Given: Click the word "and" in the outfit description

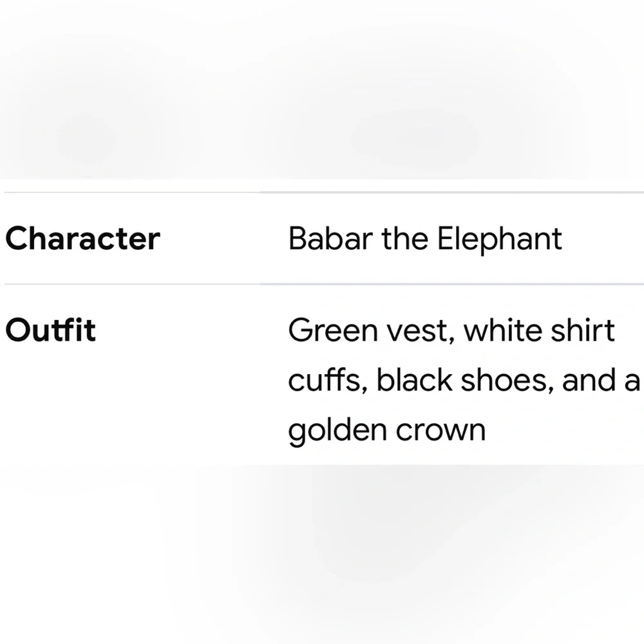Looking at the screenshot, I should pyautogui.click(x=589, y=380).
